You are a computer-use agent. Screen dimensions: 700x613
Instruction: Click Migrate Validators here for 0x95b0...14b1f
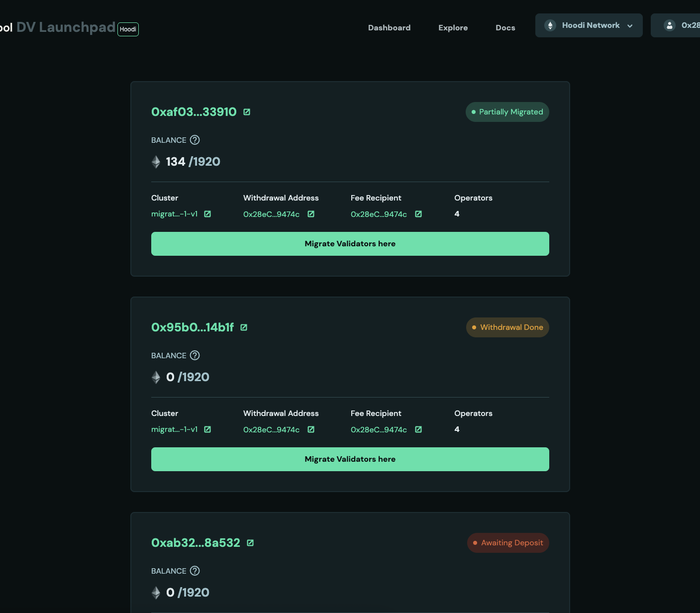[x=350, y=459]
